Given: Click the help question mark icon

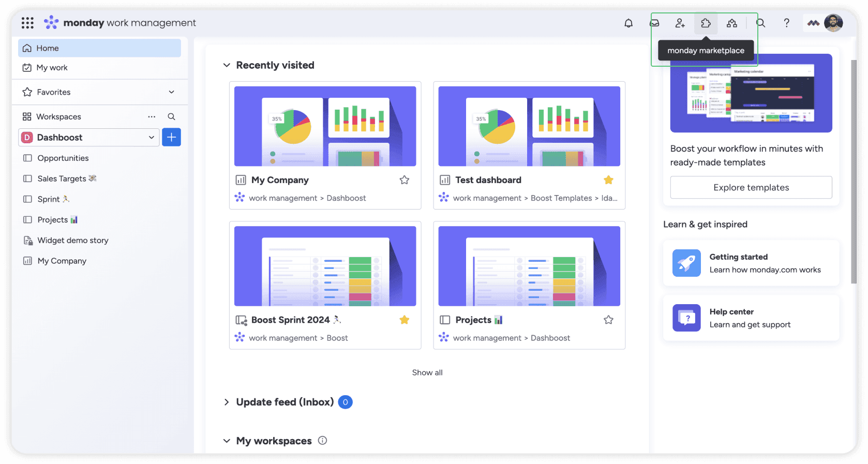Looking at the screenshot, I should pos(787,23).
